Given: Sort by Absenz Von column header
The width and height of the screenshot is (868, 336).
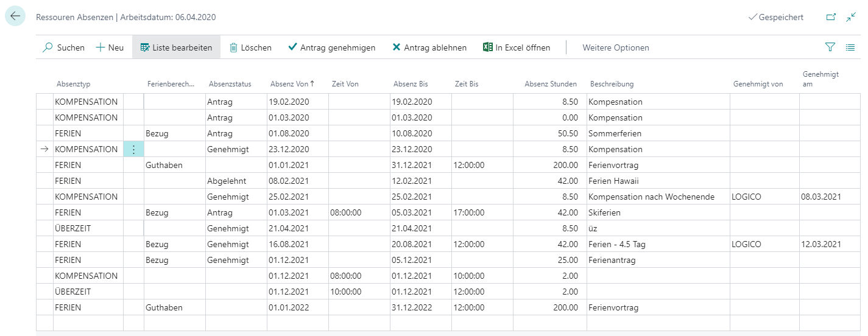Looking at the screenshot, I should click(x=292, y=84).
